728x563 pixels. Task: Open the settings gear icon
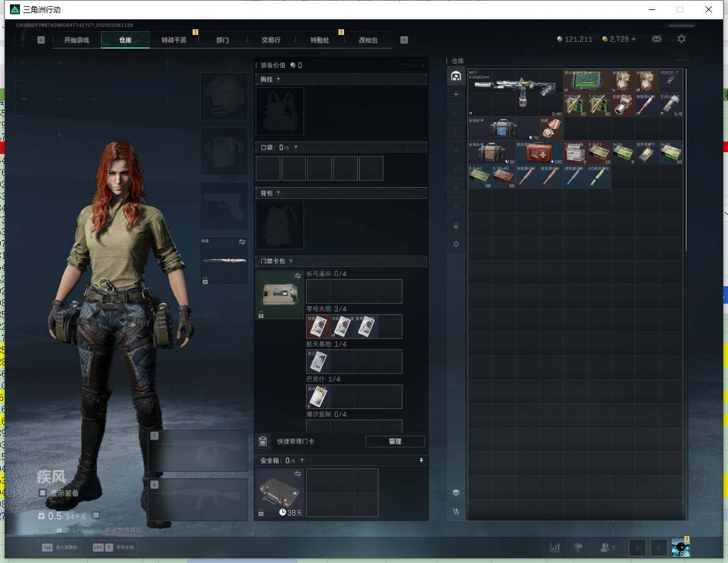coord(681,39)
